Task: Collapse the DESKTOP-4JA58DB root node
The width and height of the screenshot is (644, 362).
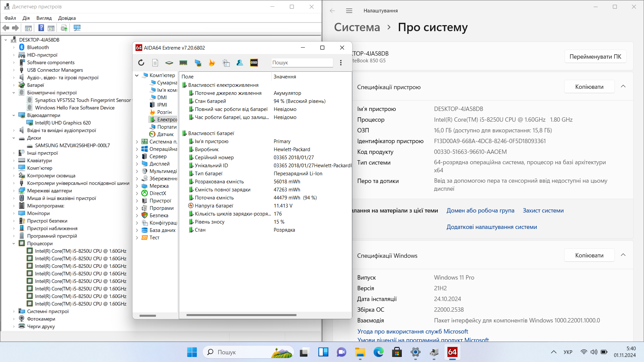Action: pyautogui.click(x=6, y=40)
